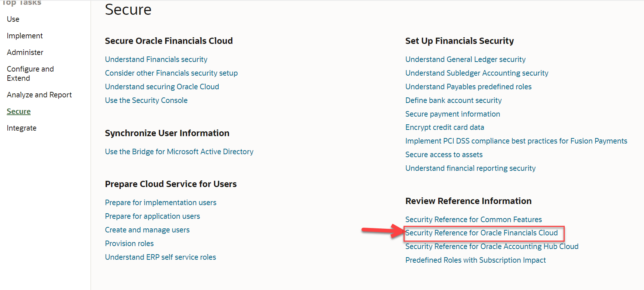Open Understand Financials security link

click(156, 59)
